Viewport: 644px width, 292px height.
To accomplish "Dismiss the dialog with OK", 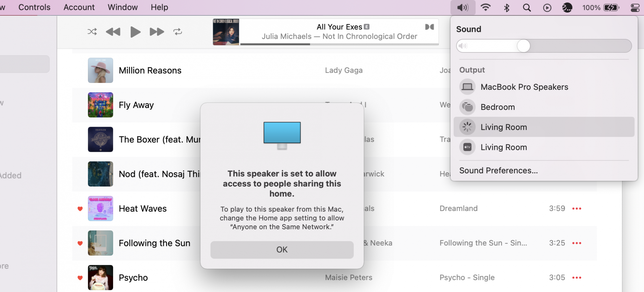I will click(282, 250).
